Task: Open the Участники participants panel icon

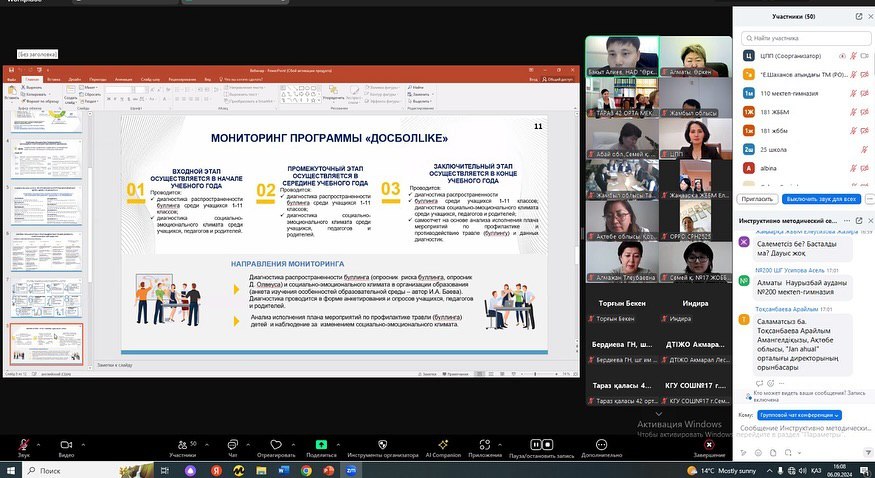Action: pos(182,443)
